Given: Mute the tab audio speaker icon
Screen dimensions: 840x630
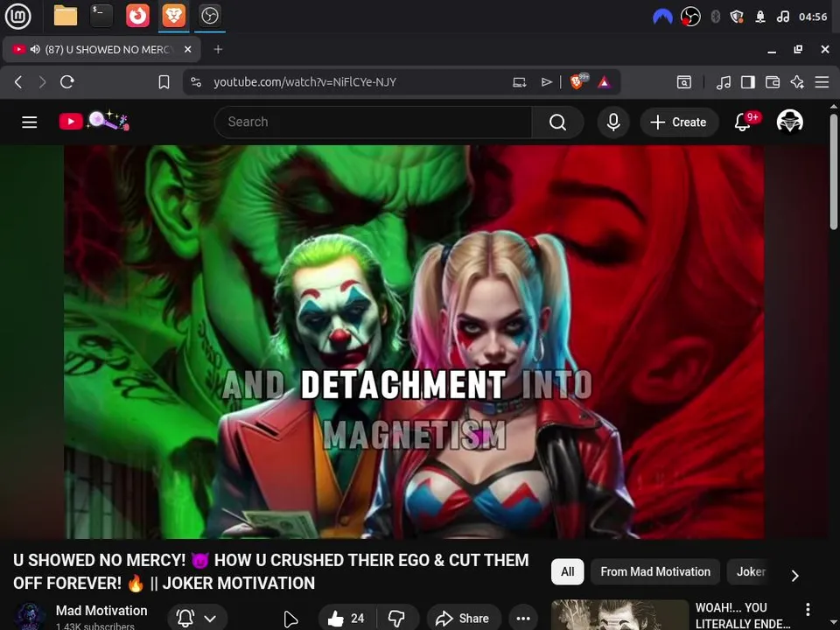Looking at the screenshot, I should point(35,49).
